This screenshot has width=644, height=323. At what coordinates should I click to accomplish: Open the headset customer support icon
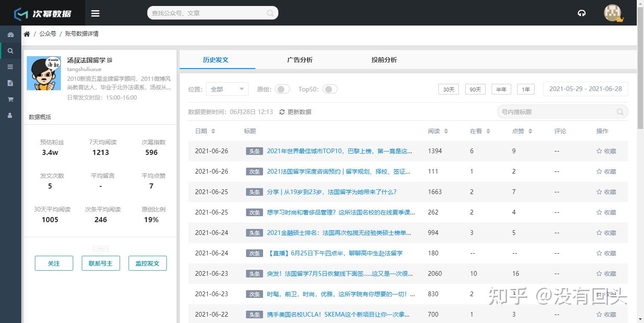(x=581, y=13)
